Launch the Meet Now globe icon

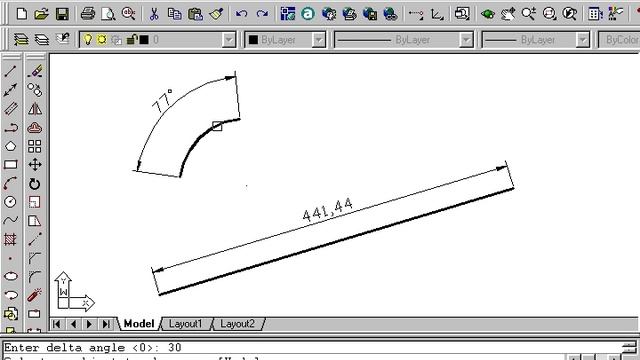pos(329,14)
